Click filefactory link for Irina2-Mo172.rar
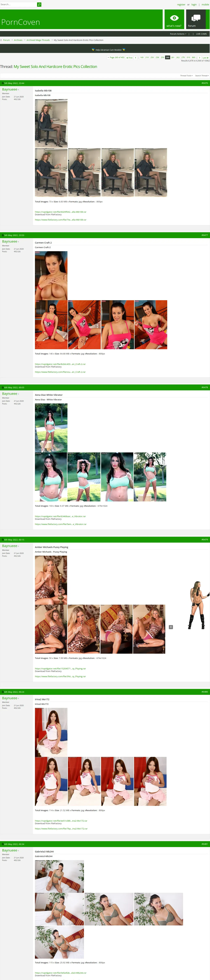 click(x=61, y=828)
